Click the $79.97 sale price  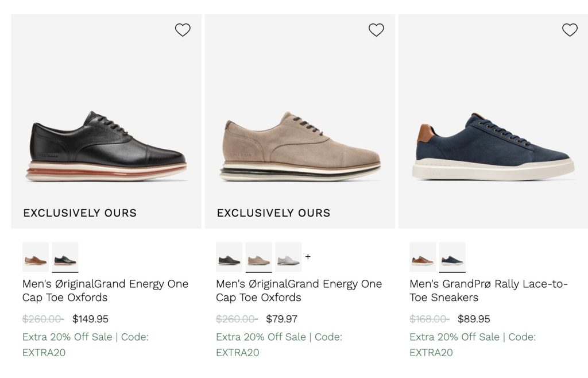click(281, 319)
